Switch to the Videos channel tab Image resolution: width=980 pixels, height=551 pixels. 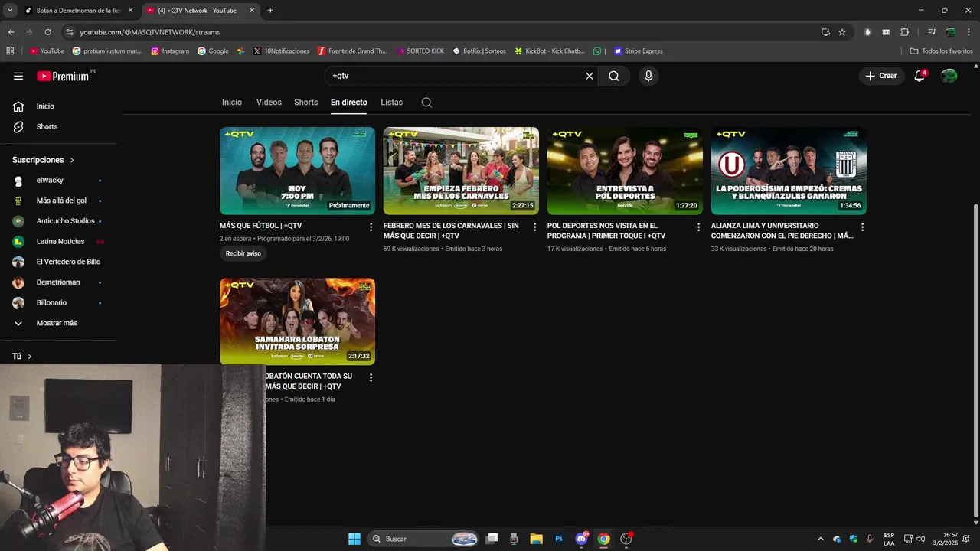point(269,103)
